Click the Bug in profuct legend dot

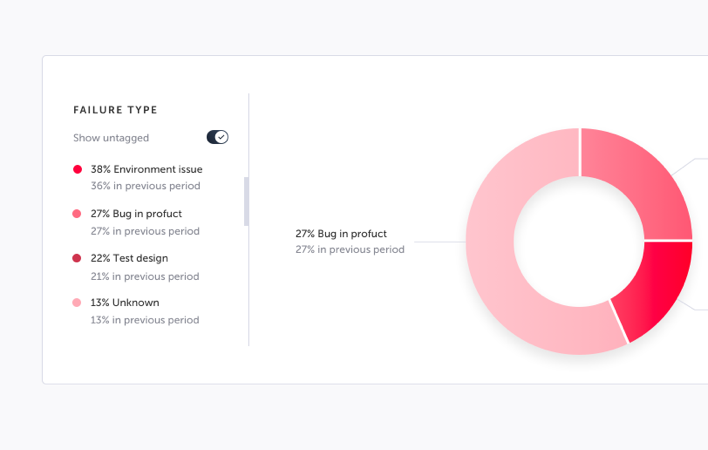77,213
